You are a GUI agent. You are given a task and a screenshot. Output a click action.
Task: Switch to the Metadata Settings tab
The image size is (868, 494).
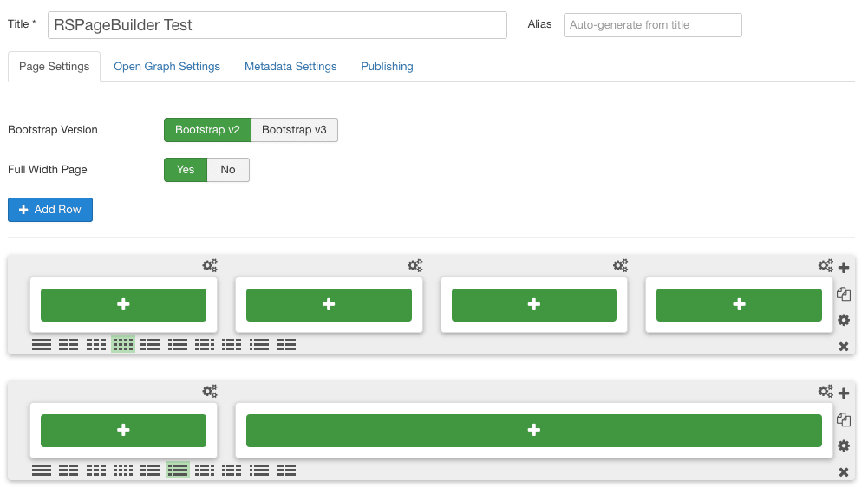click(x=290, y=67)
